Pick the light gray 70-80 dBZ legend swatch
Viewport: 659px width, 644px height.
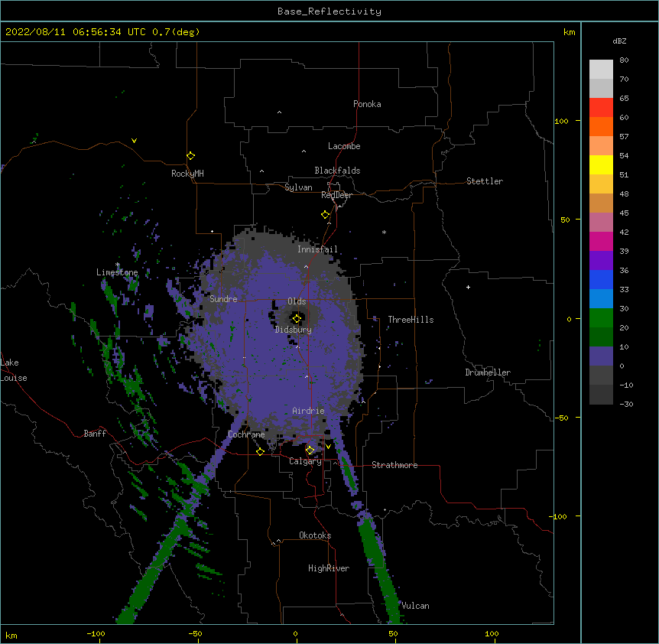click(601, 70)
